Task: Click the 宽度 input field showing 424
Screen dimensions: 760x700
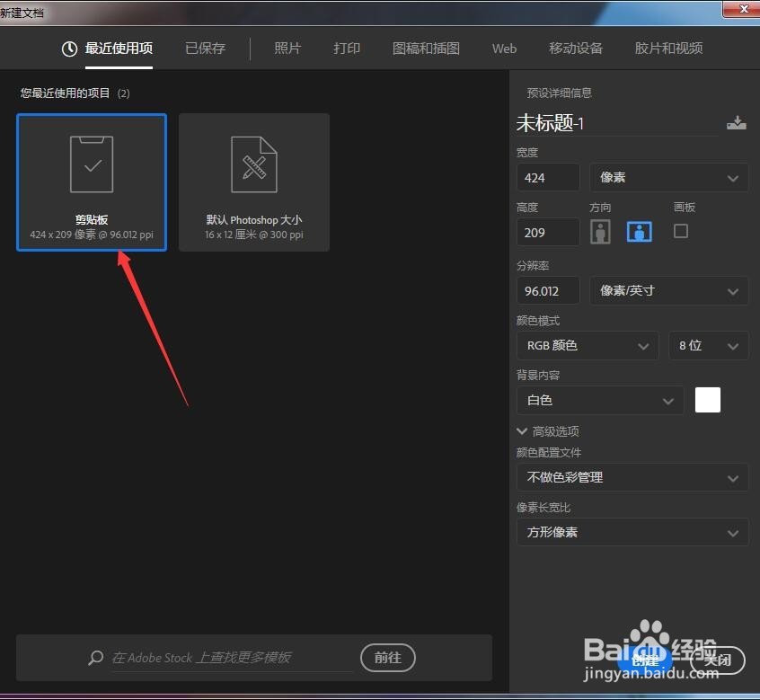Action: point(547,177)
